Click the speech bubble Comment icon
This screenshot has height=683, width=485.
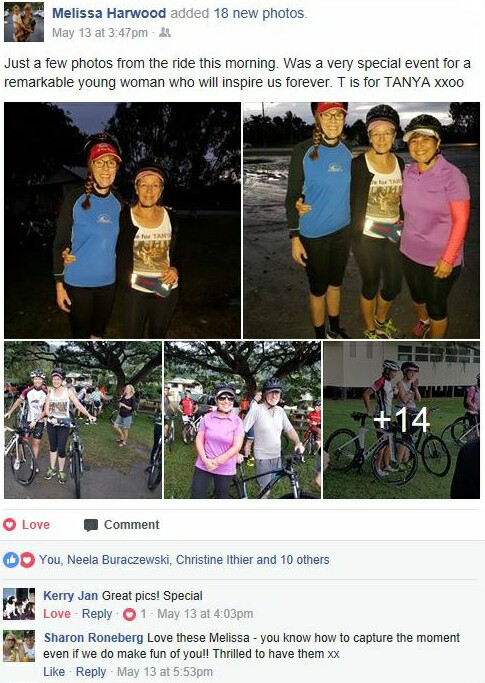pos(91,525)
